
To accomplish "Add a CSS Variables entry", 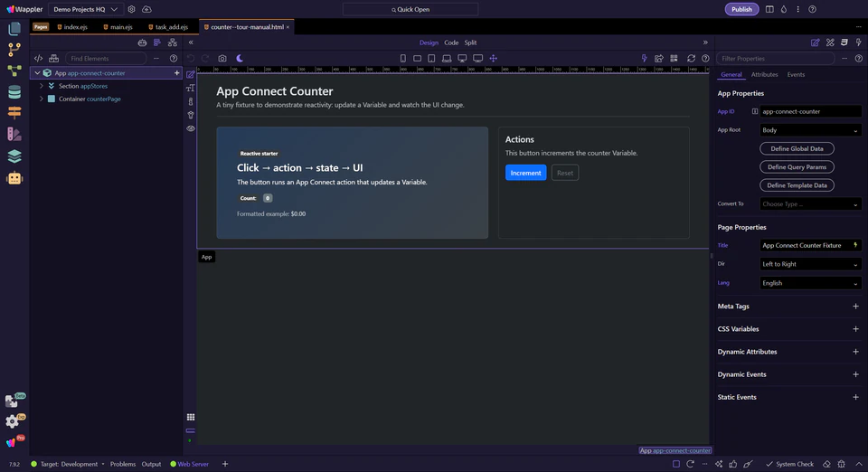I will pyautogui.click(x=855, y=329).
